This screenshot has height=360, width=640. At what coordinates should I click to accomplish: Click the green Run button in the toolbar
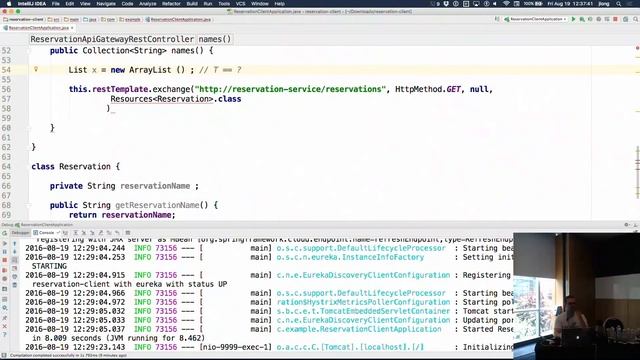pos(573,19)
